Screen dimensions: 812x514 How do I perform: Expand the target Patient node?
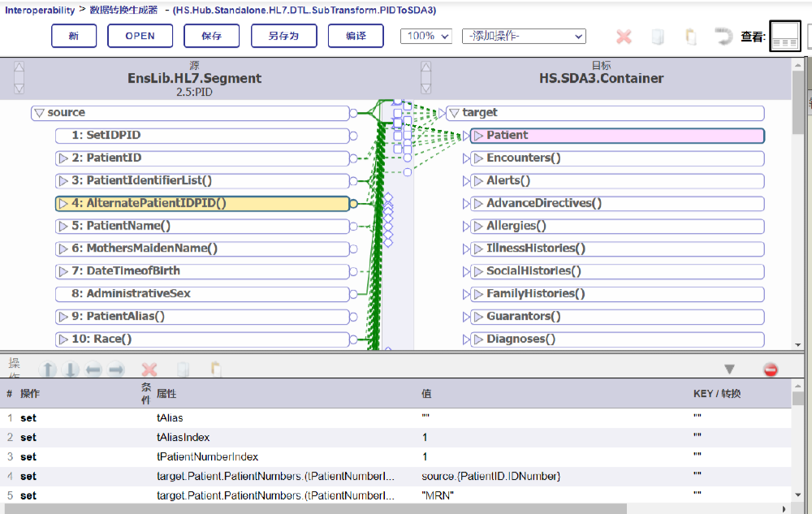coord(478,136)
